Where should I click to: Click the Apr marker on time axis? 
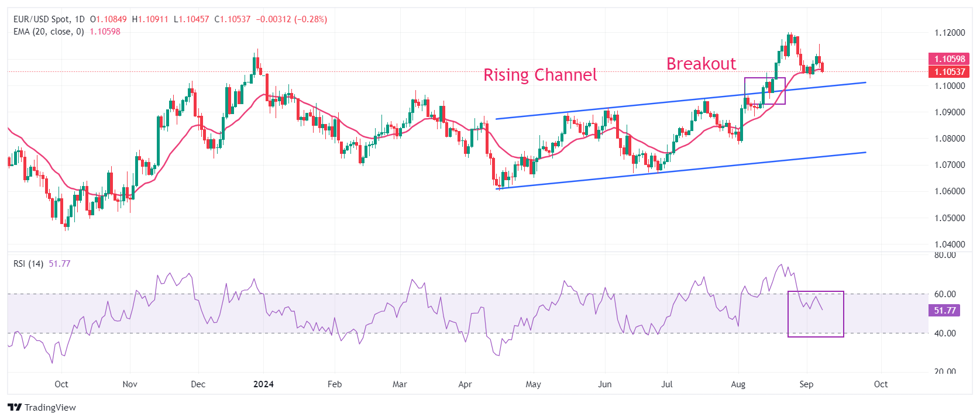pyautogui.click(x=465, y=384)
